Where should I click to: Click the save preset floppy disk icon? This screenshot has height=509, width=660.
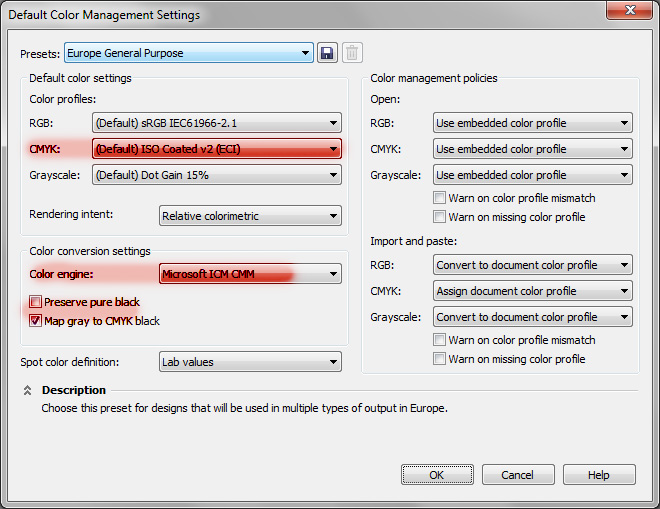(327, 53)
